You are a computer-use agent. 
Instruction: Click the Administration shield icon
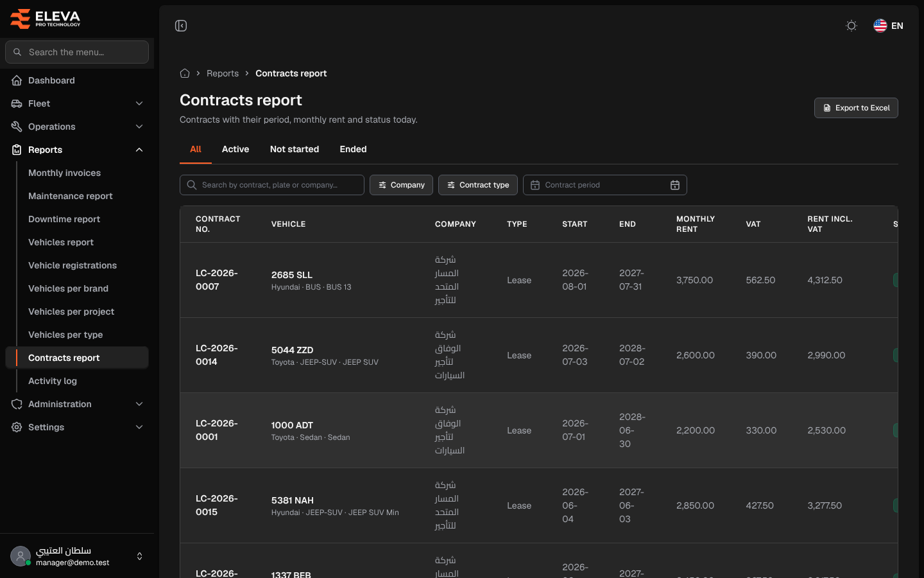point(17,404)
